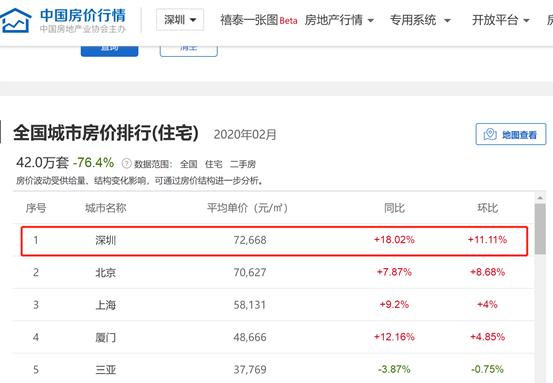Click the map pin icon in 地图查看
This screenshot has width=553, height=383.
pos(490,134)
